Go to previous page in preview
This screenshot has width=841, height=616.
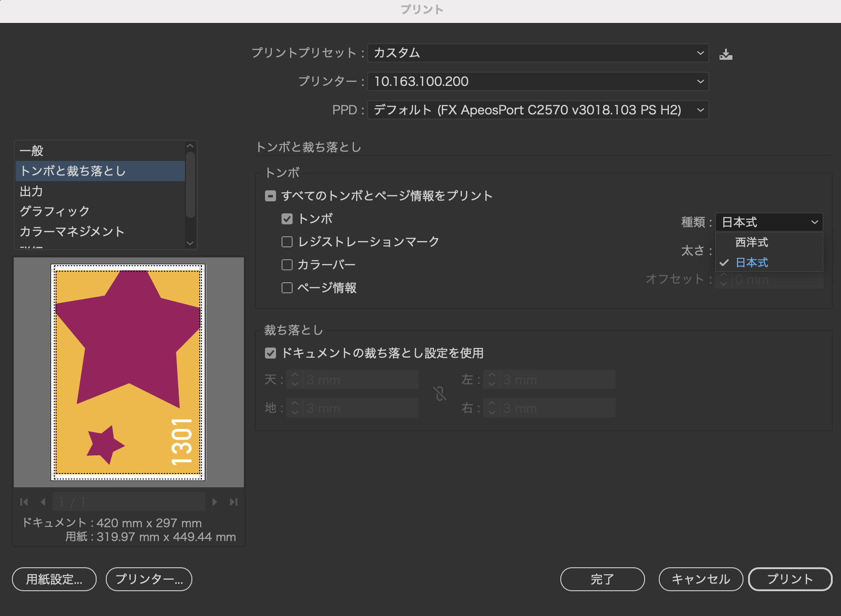[43, 502]
